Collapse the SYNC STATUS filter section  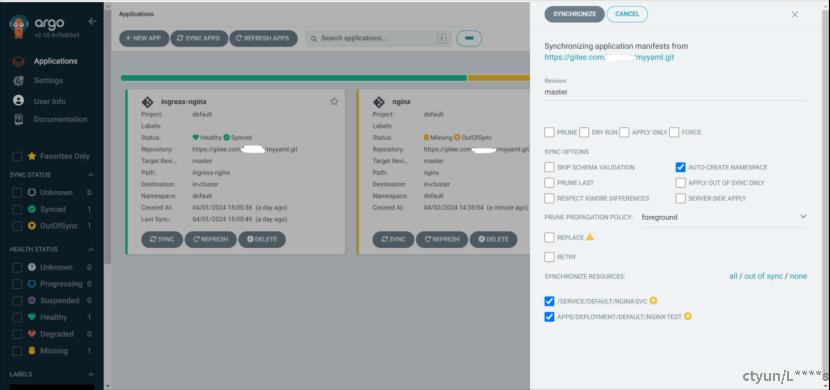pyautogui.click(x=91, y=175)
